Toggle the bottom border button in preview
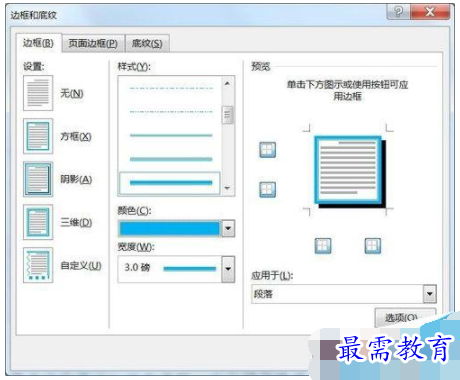This screenshot has height=380, width=460. click(268, 189)
